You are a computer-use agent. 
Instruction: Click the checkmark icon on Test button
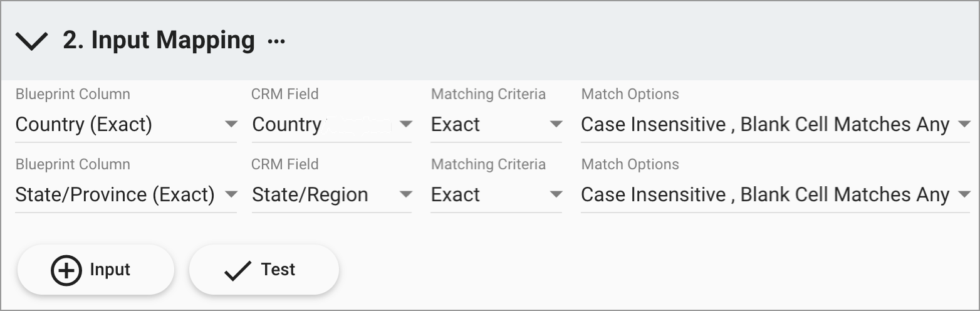237,270
